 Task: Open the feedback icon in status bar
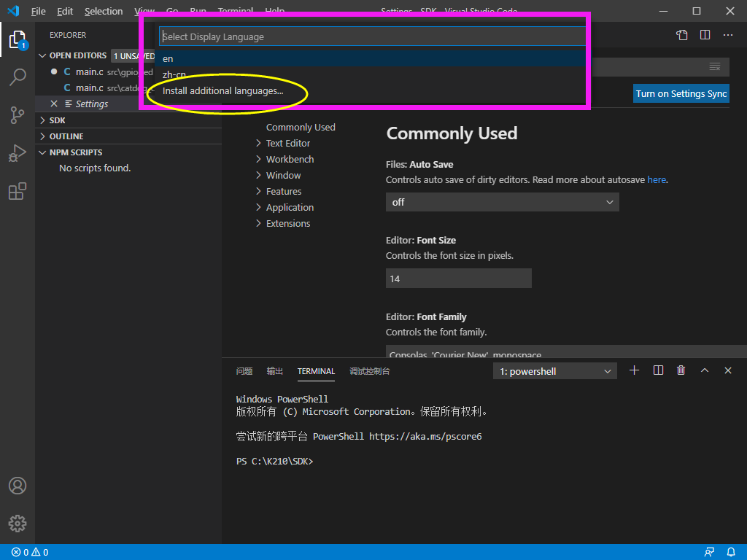709,553
